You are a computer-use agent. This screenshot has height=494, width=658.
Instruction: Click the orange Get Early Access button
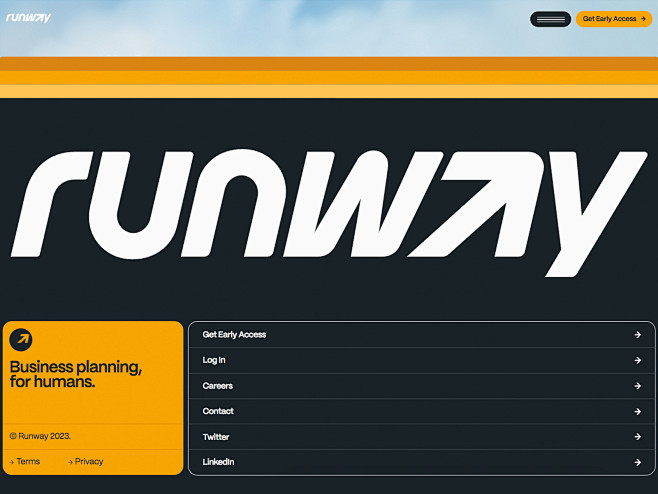[x=614, y=19]
